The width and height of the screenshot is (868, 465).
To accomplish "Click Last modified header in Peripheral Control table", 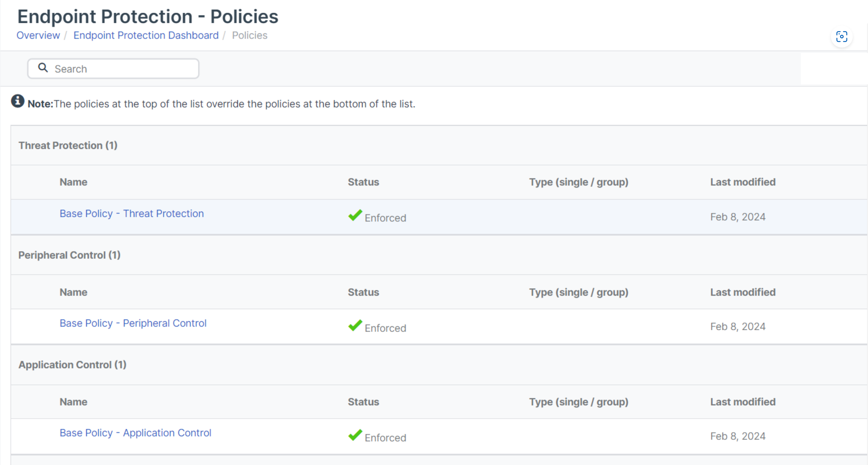I will point(743,292).
